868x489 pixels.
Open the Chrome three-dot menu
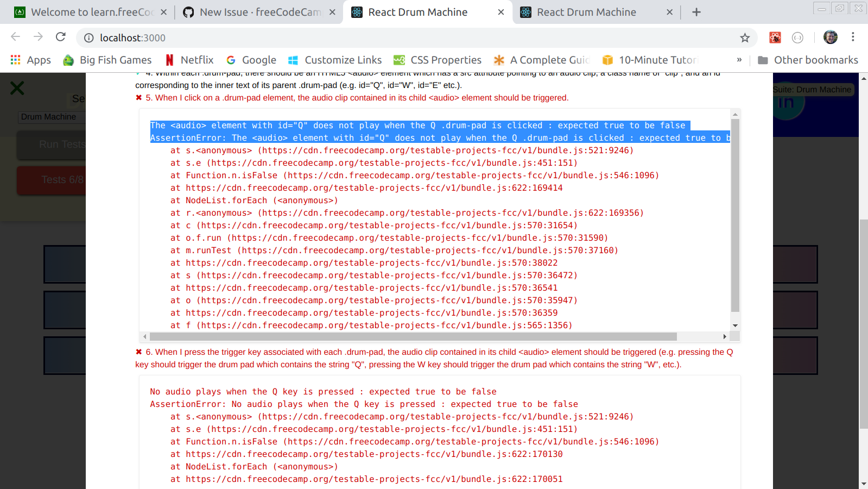tap(853, 37)
